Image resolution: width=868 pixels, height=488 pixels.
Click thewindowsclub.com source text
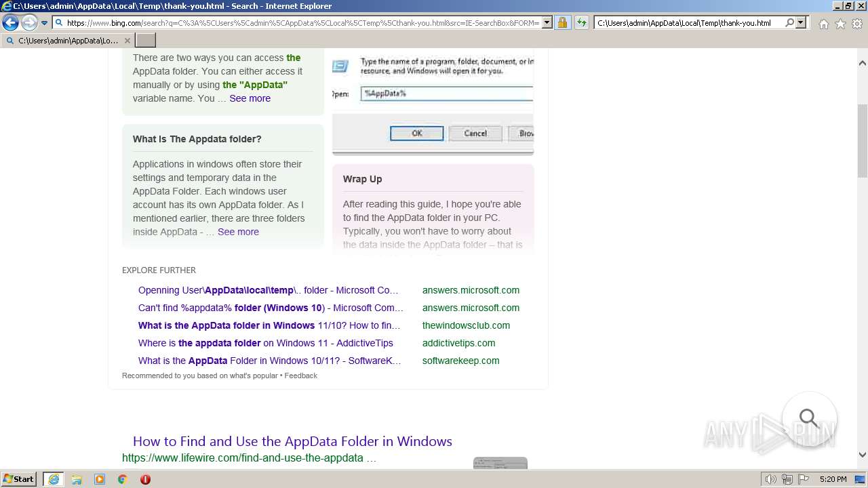click(x=466, y=325)
